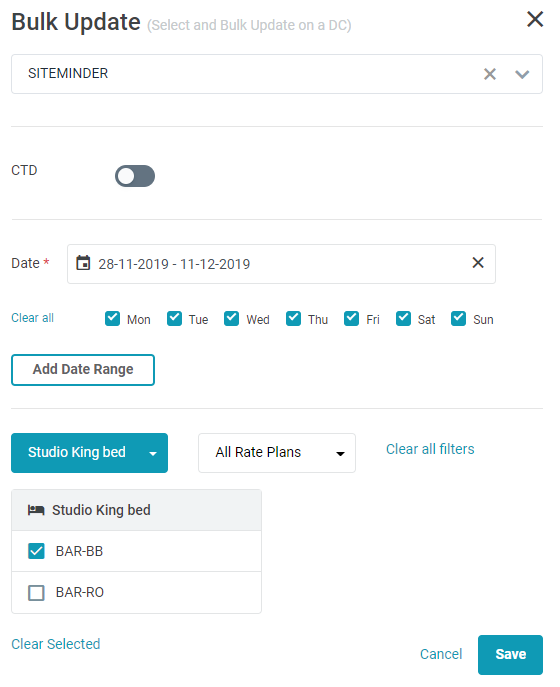Click the bed icon in Studio King bed header
The image size is (560, 687).
click(x=36, y=510)
